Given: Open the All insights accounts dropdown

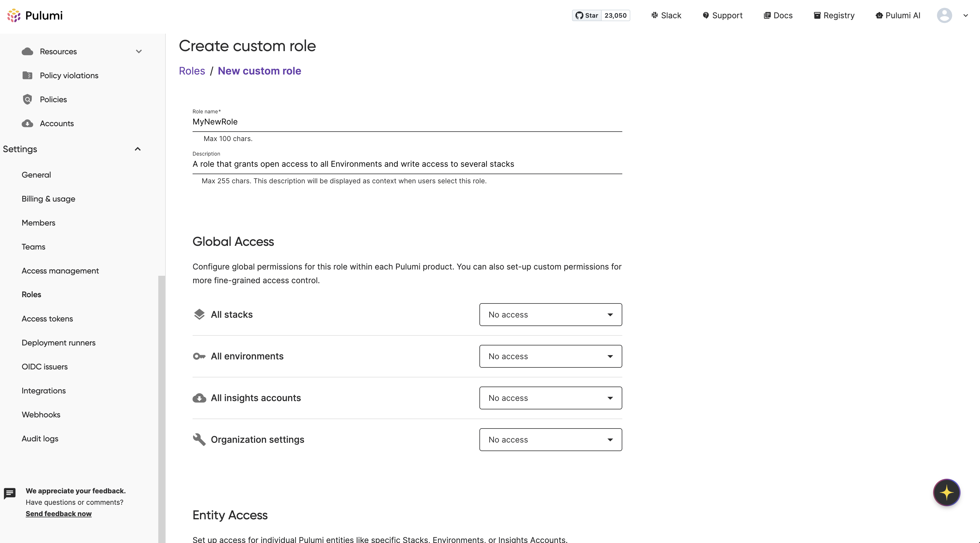Looking at the screenshot, I should [550, 398].
